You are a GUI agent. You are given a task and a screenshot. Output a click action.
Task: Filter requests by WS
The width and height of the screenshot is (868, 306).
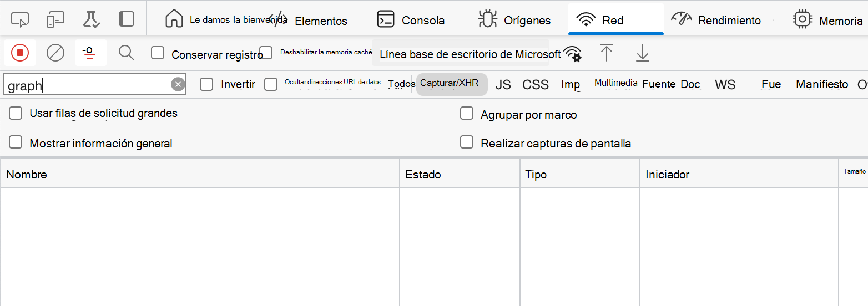tap(725, 84)
